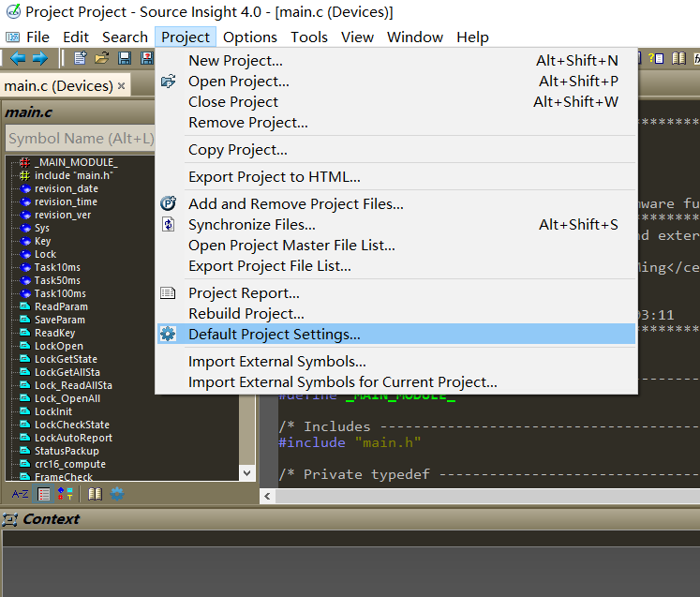Click the horizontal scrollbar left arrow in editor
This screenshot has width=700, height=597.
(x=267, y=496)
